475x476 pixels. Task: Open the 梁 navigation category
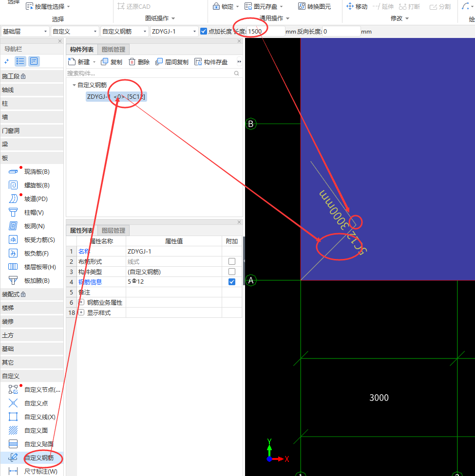(x=32, y=144)
